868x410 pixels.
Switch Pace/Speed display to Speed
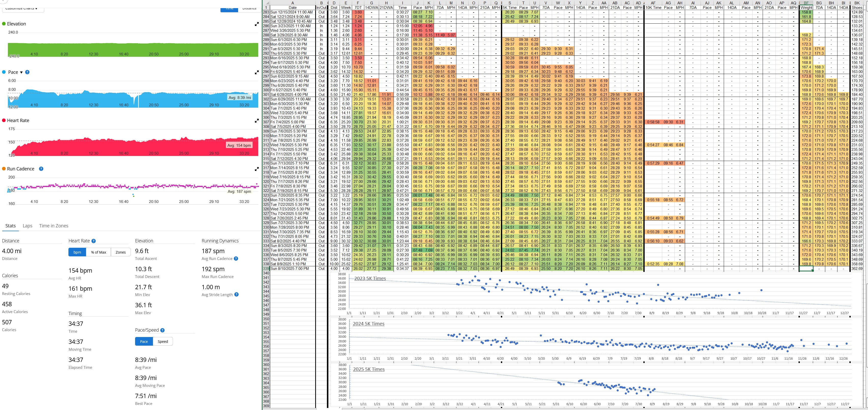[163, 341]
